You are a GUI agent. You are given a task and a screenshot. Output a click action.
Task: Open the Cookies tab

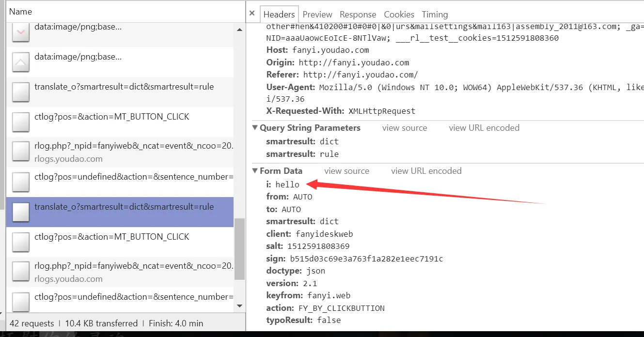tap(399, 15)
